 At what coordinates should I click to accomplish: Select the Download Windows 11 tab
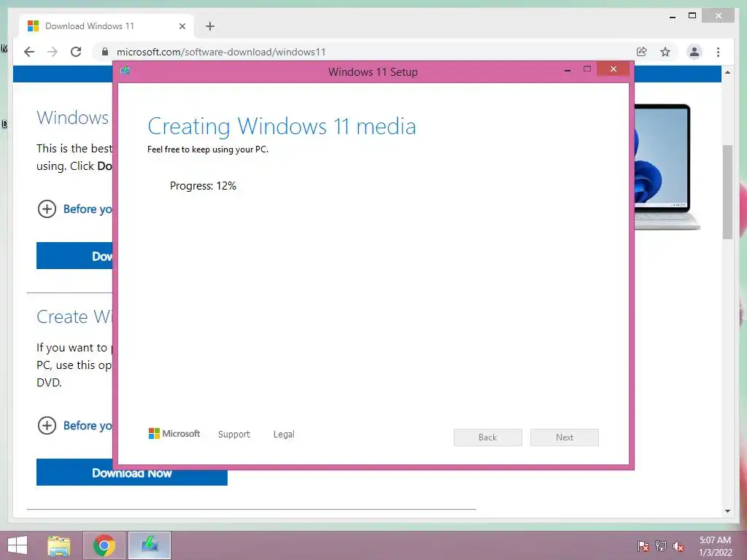tap(107, 26)
